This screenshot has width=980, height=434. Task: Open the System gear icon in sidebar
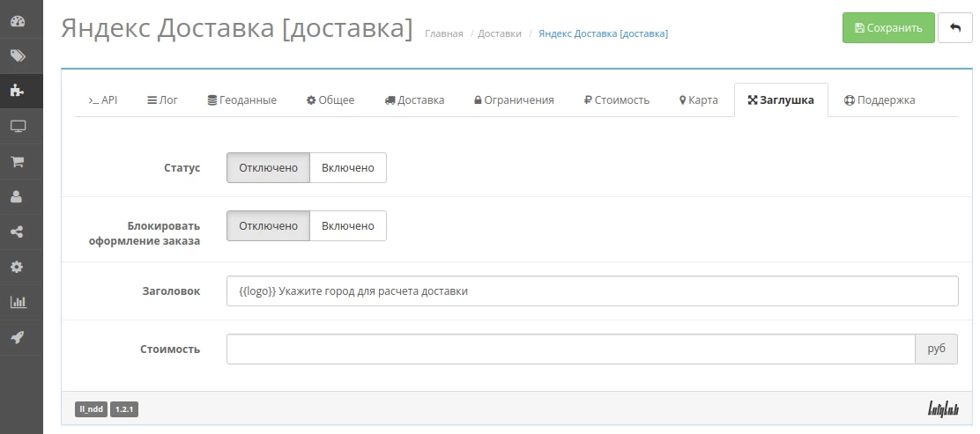18,268
